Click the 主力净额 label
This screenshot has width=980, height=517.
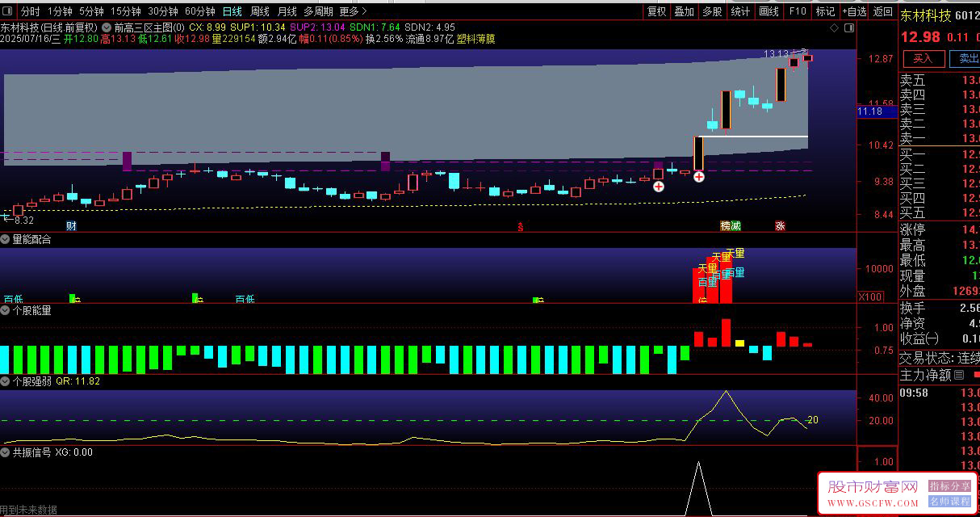925,375
